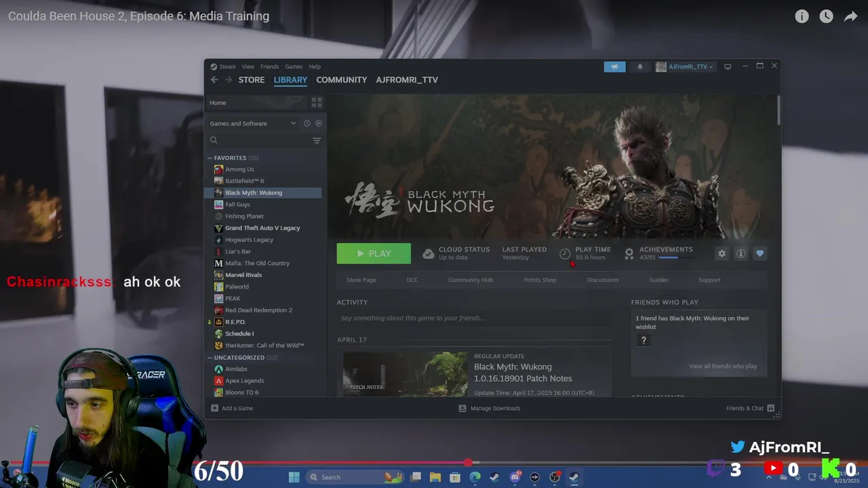Viewport: 868px width, 488px height.
Task: Open Community Hub link
Action: (x=471, y=280)
